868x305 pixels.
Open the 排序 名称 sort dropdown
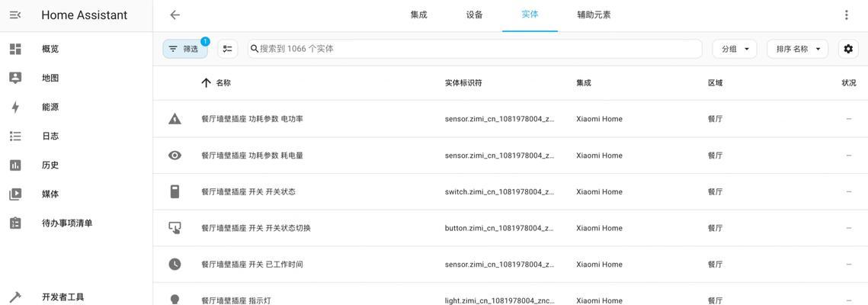tap(798, 49)
